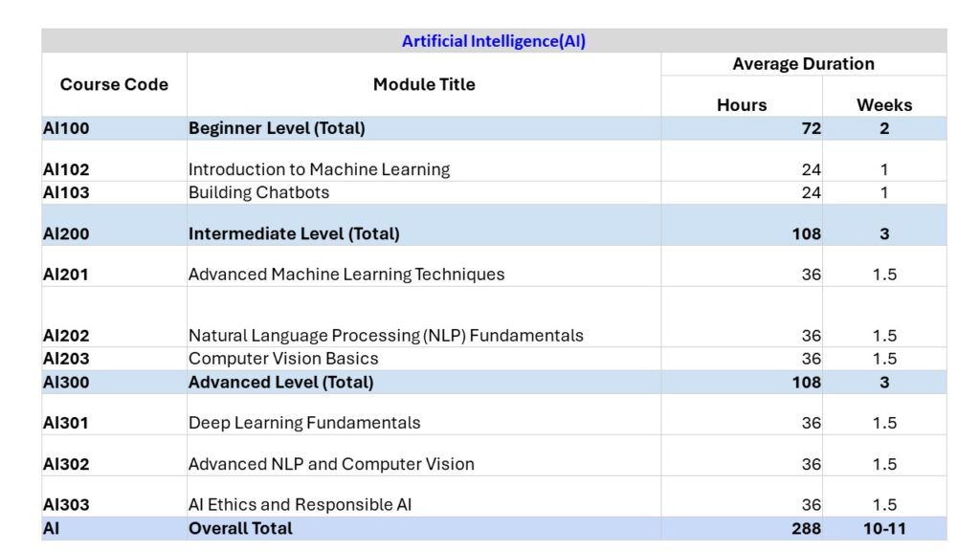
Task: Click the Advanced Level (Total) cell
Action: pos(280,383)
